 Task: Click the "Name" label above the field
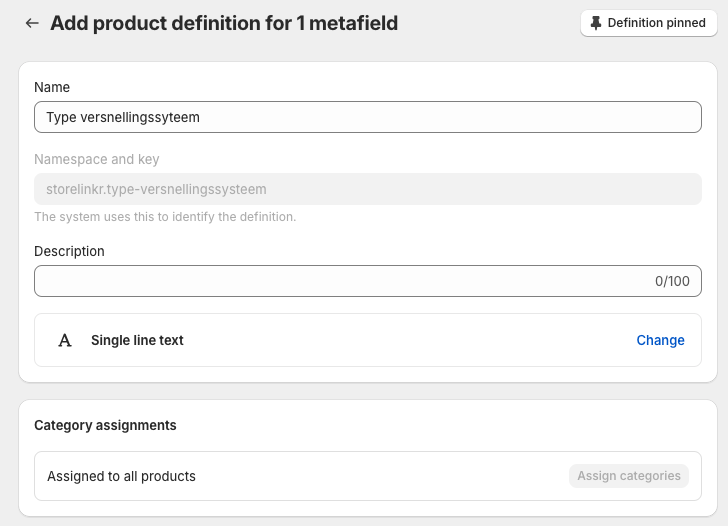pyautogui.click(x=52, y=88)
